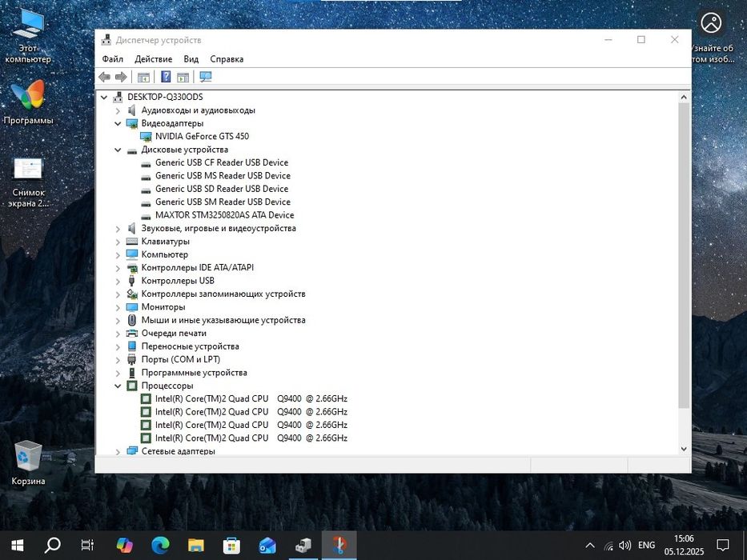The image size is (747, 560).
Task: Collapse the Видеоадаптеры category
Action: [x=118, y=123]
